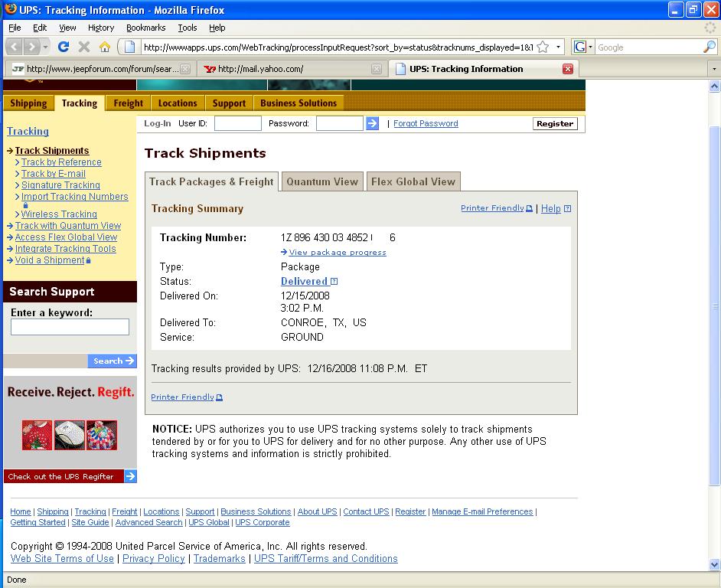Click the scroll down arrow of the page scrollbar
Screen dimensions: 721x588
tap(714, 564)
